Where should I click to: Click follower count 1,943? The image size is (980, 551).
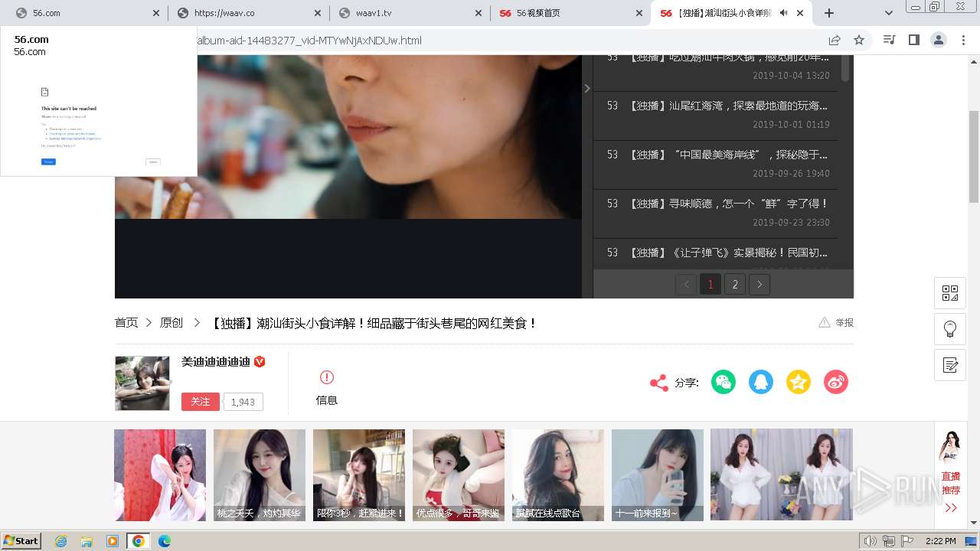tap(243, 402)
